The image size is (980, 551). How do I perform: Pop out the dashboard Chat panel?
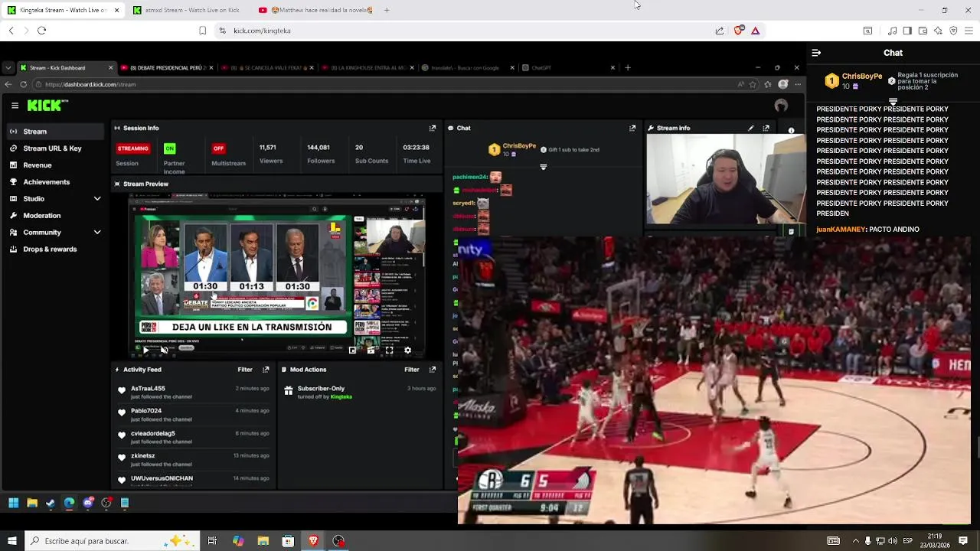pyautogui.click(x=632, y=128)
